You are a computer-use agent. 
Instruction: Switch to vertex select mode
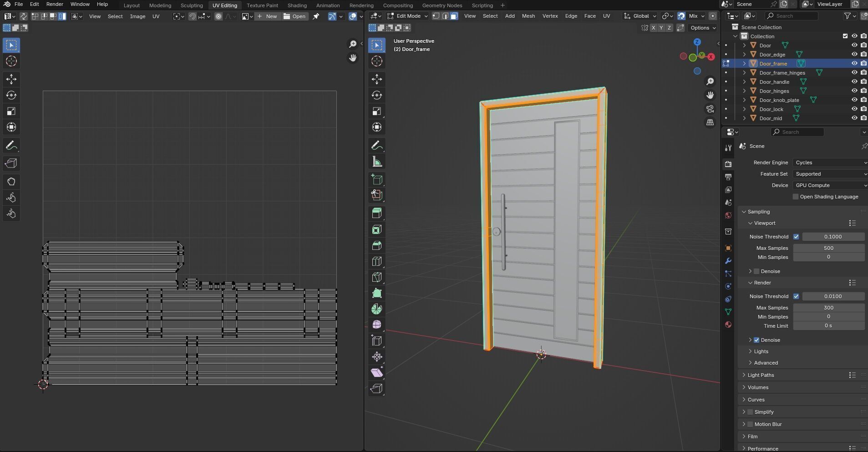click(436, 16)
